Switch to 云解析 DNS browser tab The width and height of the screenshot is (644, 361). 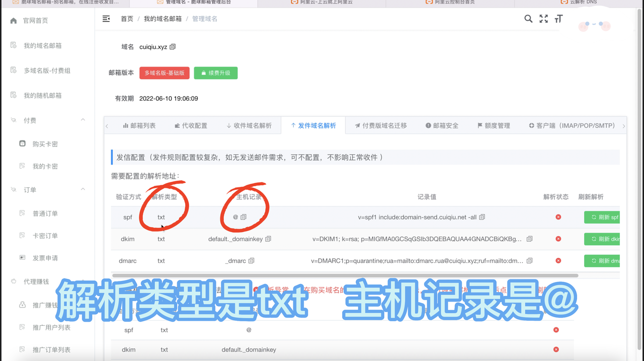point(579,3)
